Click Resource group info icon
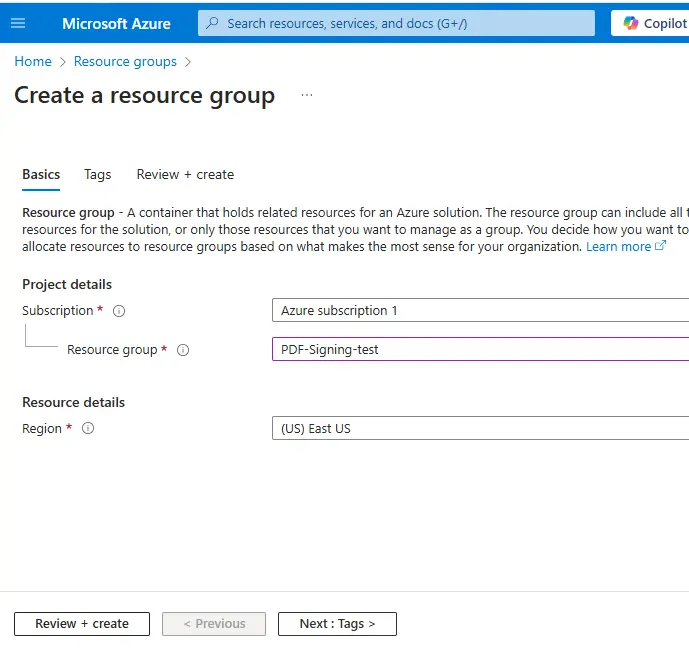Viewport: 689px width, 650px height. (x=183, y=350)
